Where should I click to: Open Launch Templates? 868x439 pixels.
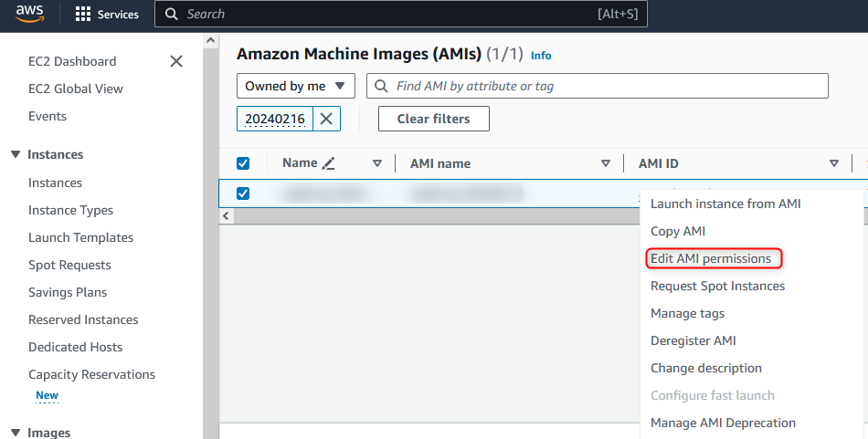tap(80, 237)
